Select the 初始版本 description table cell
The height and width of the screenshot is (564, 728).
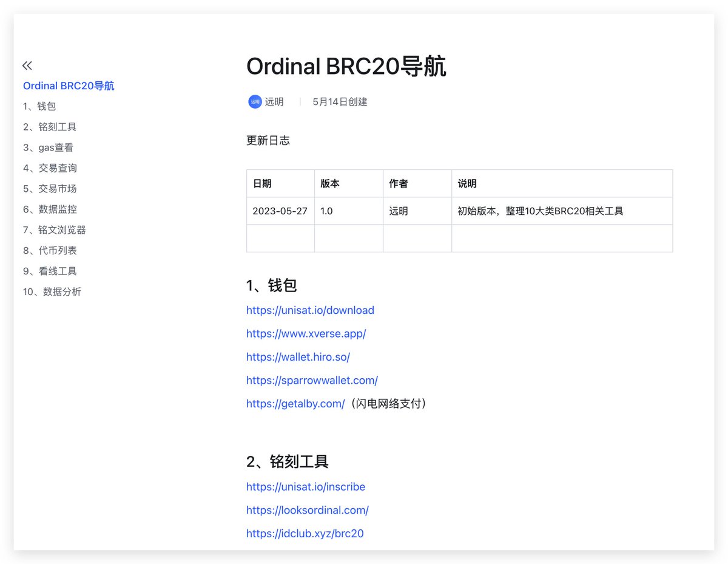[562, 211]
